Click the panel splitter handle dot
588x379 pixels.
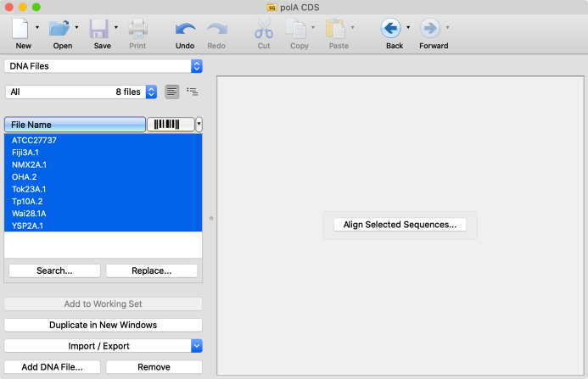click(211, 218)
